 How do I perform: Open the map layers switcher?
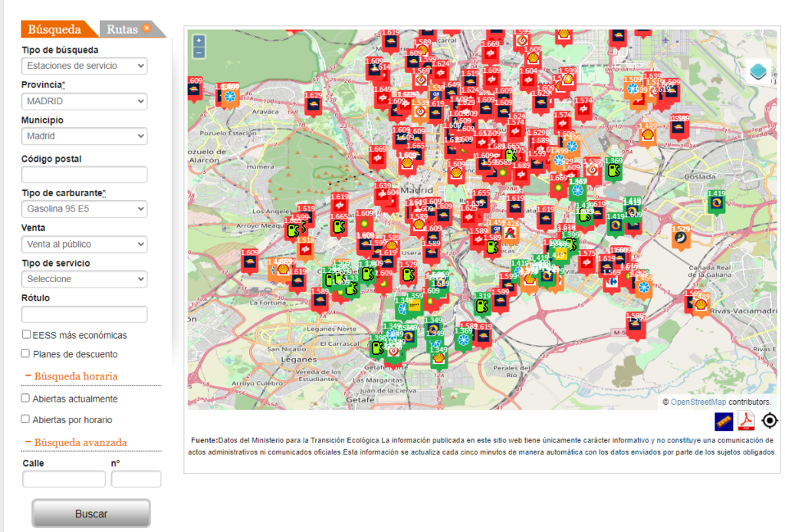coord(758,71)
